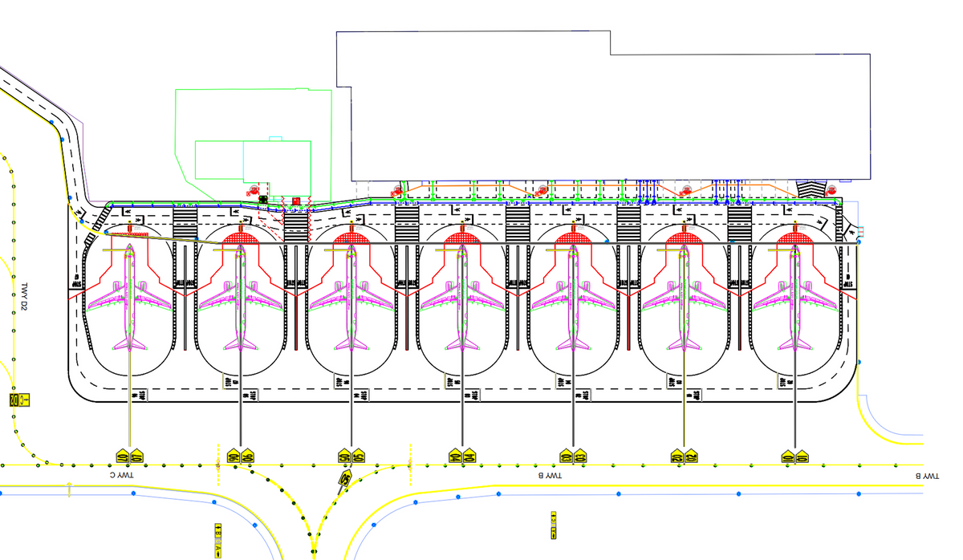Screen dimensions: 963x560
Task: Select the tilted yellow sign below stand 05 signs
Action: click(346, 478)
